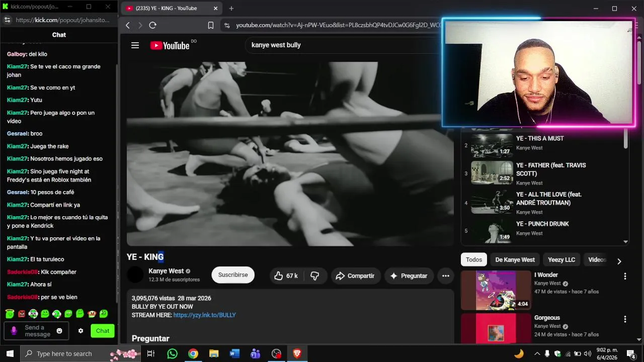
Task: Open Task View on the taskbar
Action: tap(150, 353)
